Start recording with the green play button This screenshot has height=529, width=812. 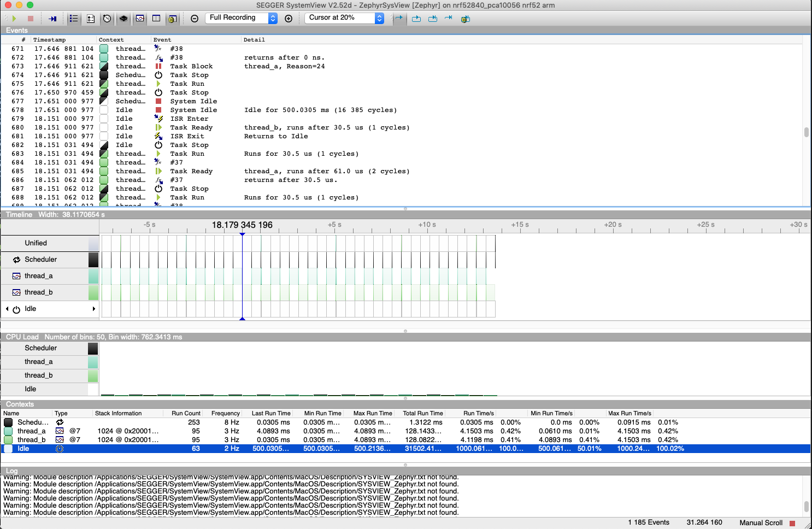point(14,19)
